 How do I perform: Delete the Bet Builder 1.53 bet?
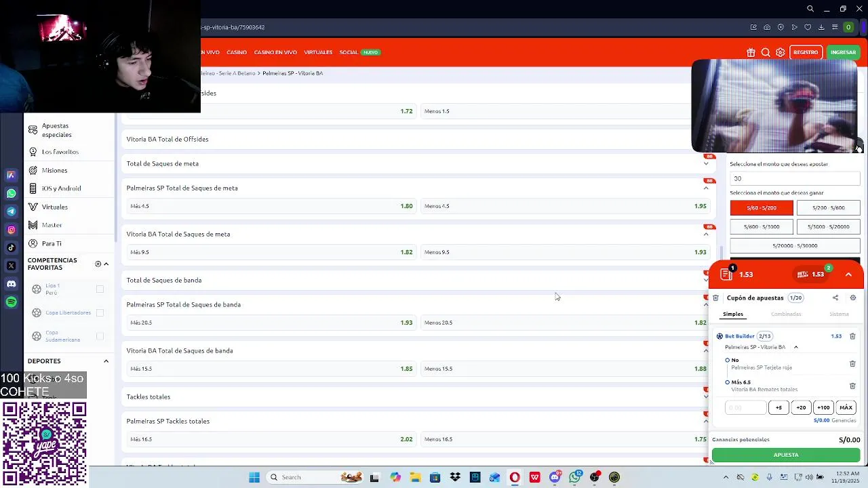pyautogui.click(x=852, y=336)
